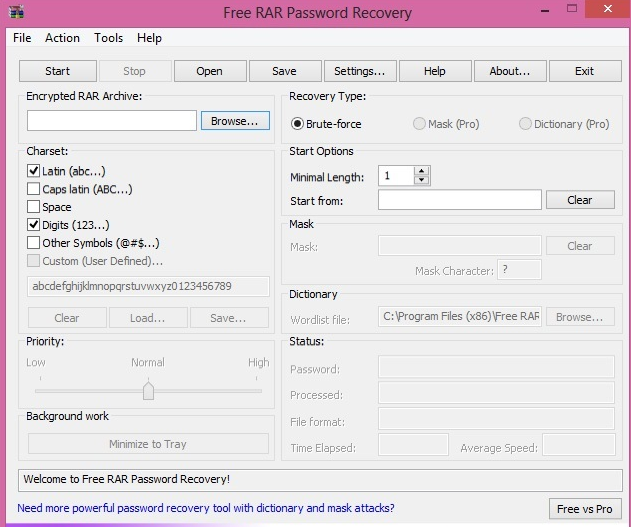631x527 pixels.
Task: Decrease Minimal Length with down arrow
Action: [421, 181]
